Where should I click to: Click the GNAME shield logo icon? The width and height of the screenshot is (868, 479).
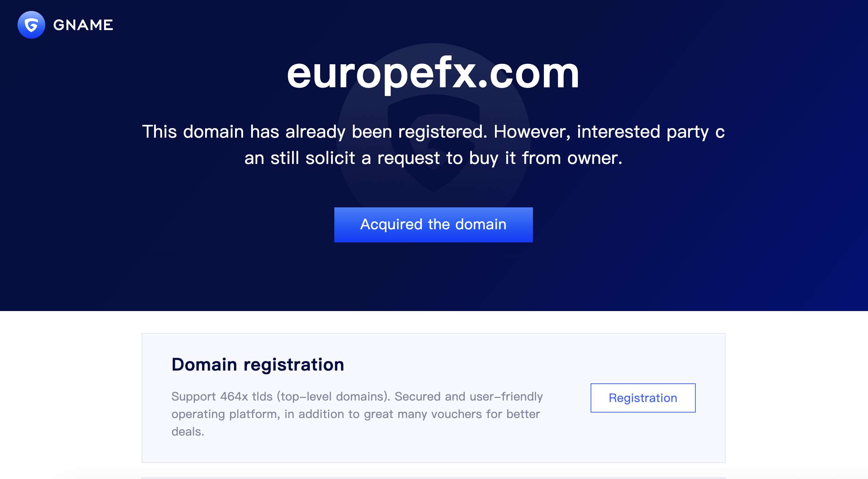pos(31,25)
